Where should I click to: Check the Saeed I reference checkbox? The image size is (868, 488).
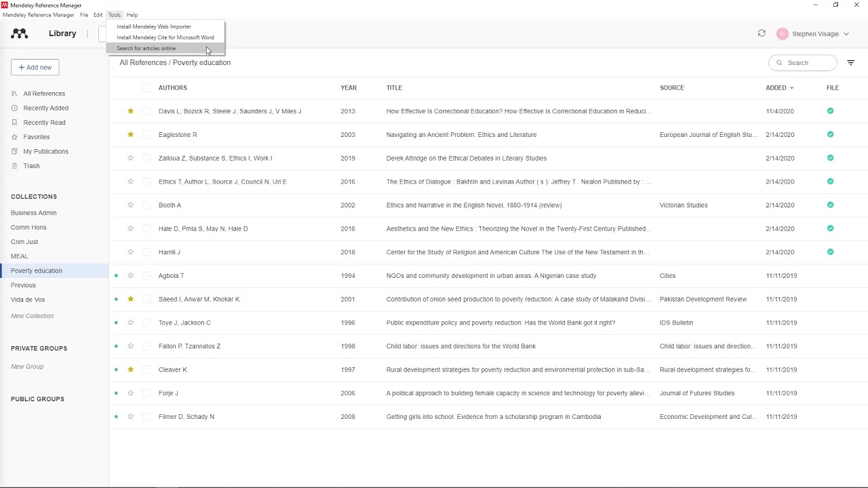point(146,299)
